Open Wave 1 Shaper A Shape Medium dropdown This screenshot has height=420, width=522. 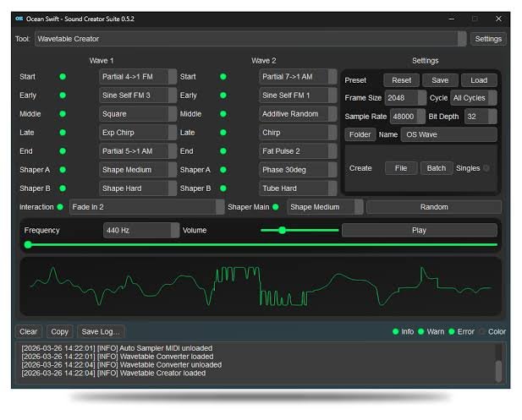[x=138, y=170]
